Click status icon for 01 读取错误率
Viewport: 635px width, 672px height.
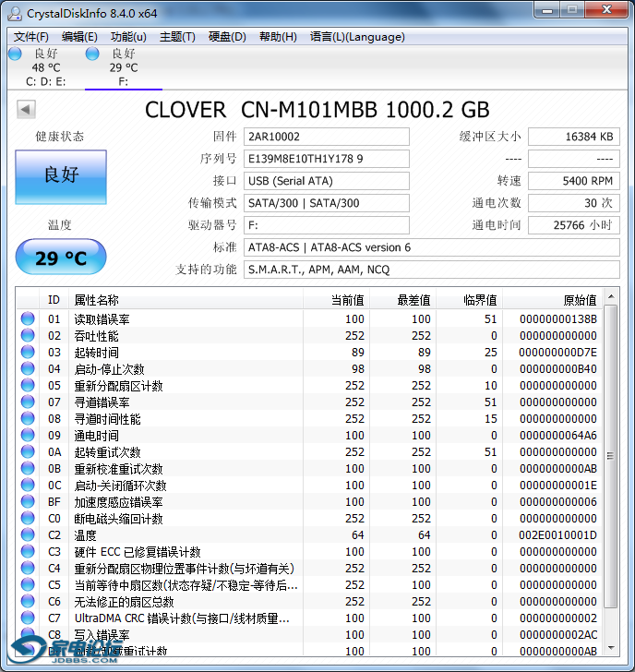28,318
